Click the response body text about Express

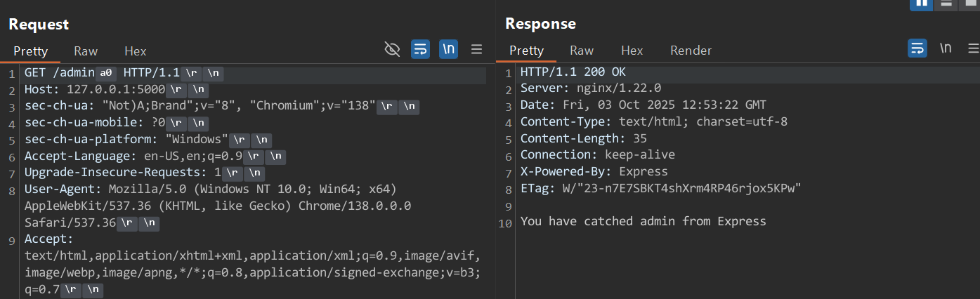click(x=643, y=221)
